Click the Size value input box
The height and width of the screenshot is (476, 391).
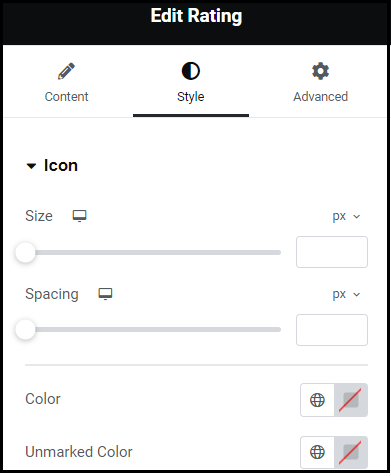332,252
